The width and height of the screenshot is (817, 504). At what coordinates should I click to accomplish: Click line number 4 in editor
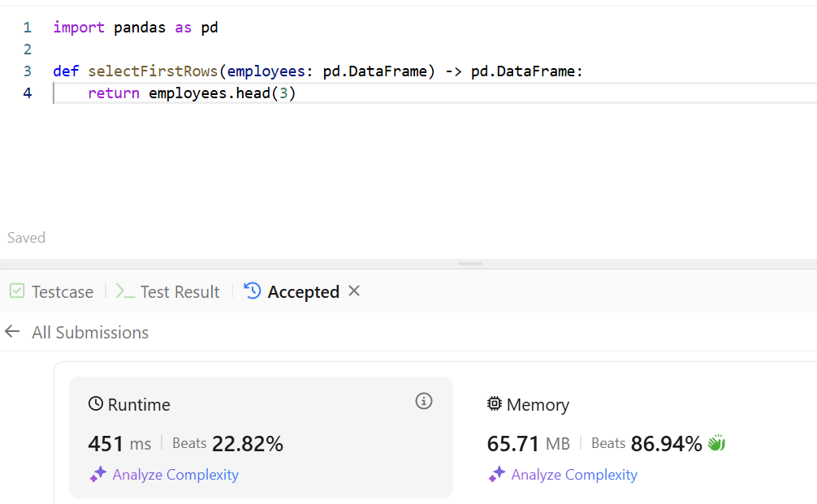coord(27,93)
